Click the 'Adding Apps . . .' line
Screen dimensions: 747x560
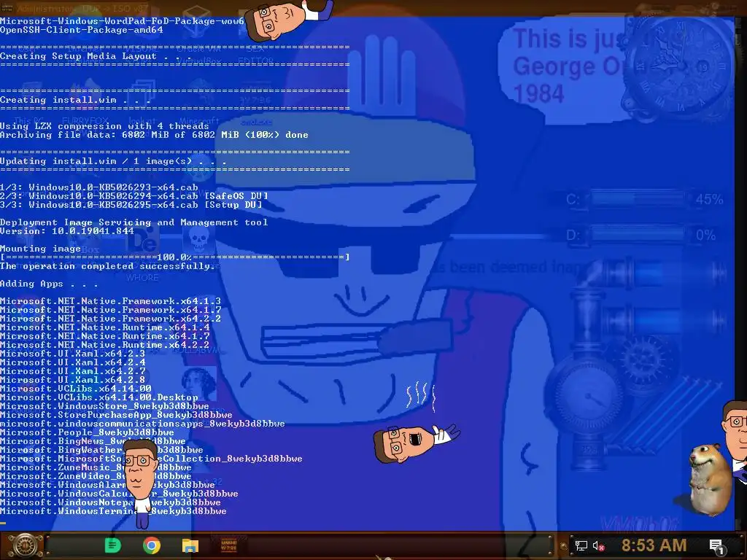point(49,284)
